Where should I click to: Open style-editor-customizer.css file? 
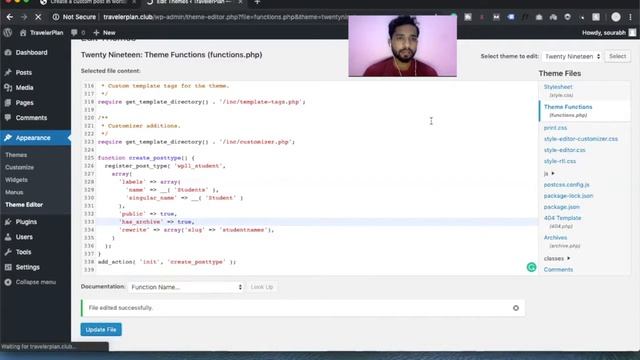click(580, 139)
